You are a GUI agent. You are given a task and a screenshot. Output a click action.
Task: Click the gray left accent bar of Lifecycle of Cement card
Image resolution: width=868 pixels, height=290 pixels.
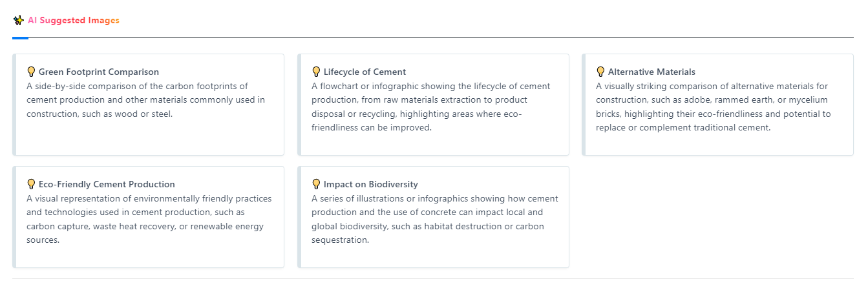[299, 105]
